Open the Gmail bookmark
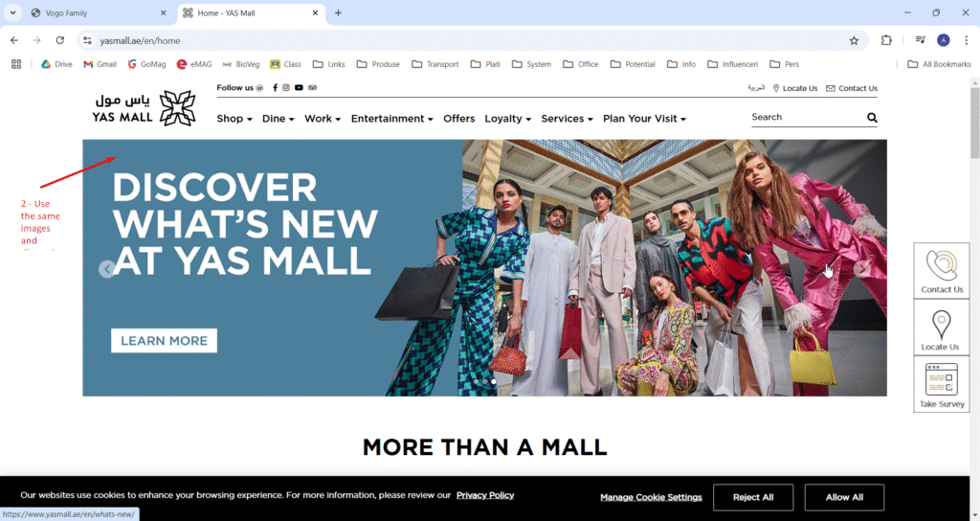Image resolution: width=980 pixels, height=521 pixels. coord(100,64)
